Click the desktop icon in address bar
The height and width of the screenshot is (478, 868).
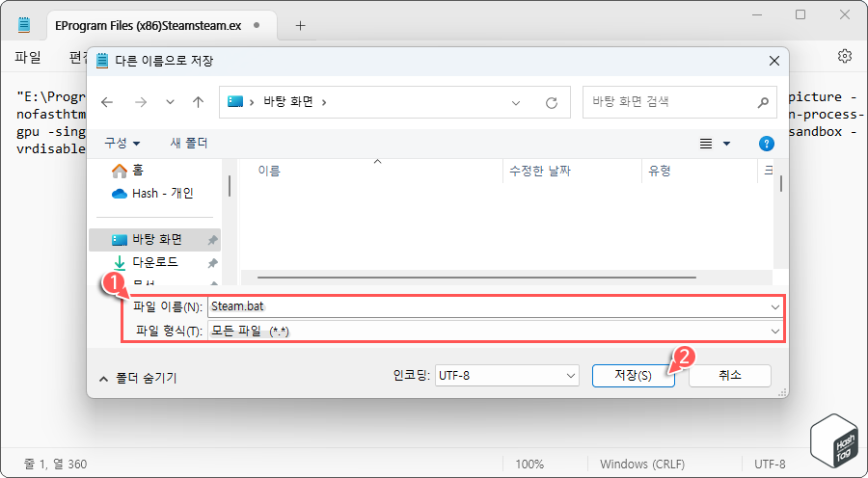[235, 102]
